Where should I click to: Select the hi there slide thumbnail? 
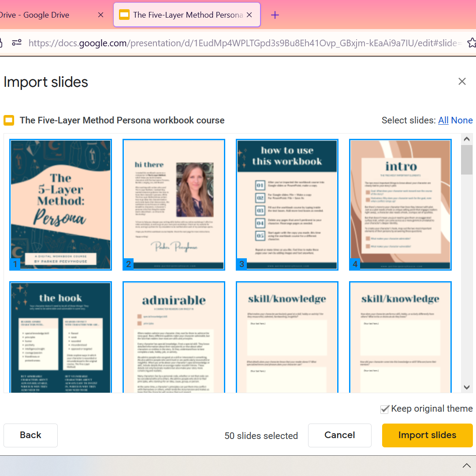[174, 204]
